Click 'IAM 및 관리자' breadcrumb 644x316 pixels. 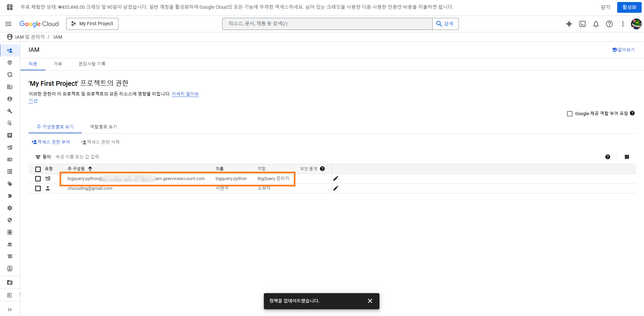pyautogui.click(x=30, y=37)
